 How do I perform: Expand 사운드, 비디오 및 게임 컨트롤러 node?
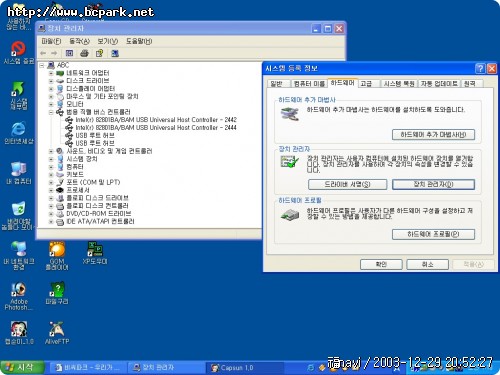click(51, 151)
